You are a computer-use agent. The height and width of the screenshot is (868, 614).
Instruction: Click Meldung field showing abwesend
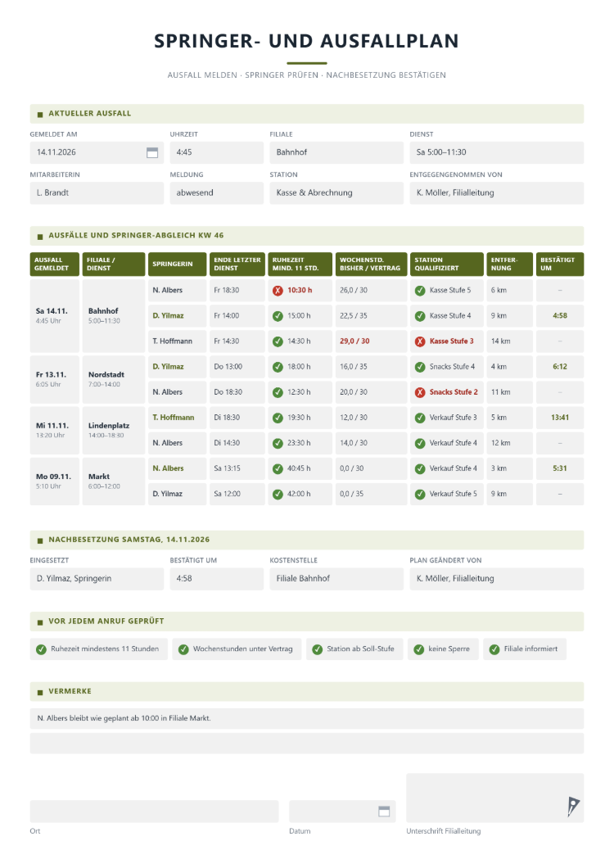tap(216, 193)
